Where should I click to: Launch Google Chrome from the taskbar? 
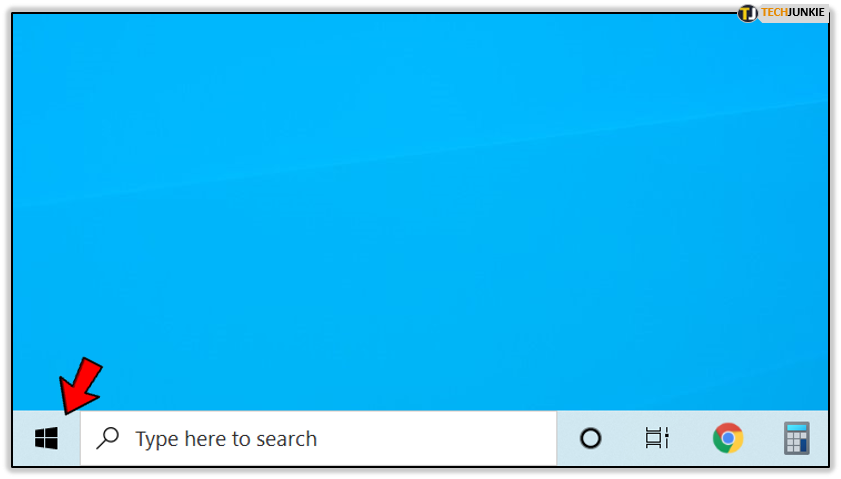click(728, 438)
